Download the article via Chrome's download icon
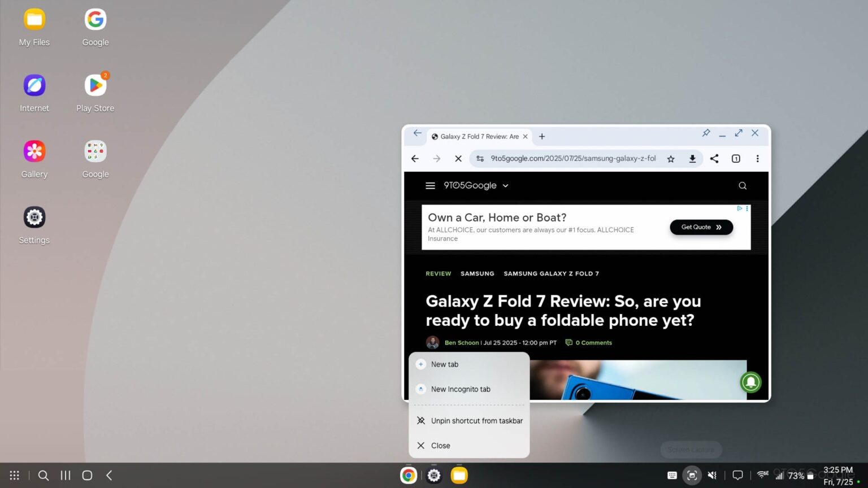Image resolution: width=868 pixels, height=488 pixels. [692, 158]
